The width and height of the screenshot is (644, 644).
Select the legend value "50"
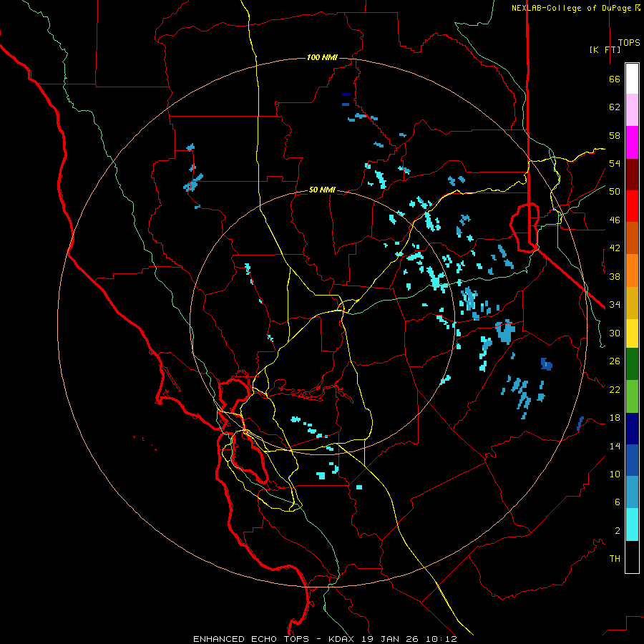coord(615,192)
